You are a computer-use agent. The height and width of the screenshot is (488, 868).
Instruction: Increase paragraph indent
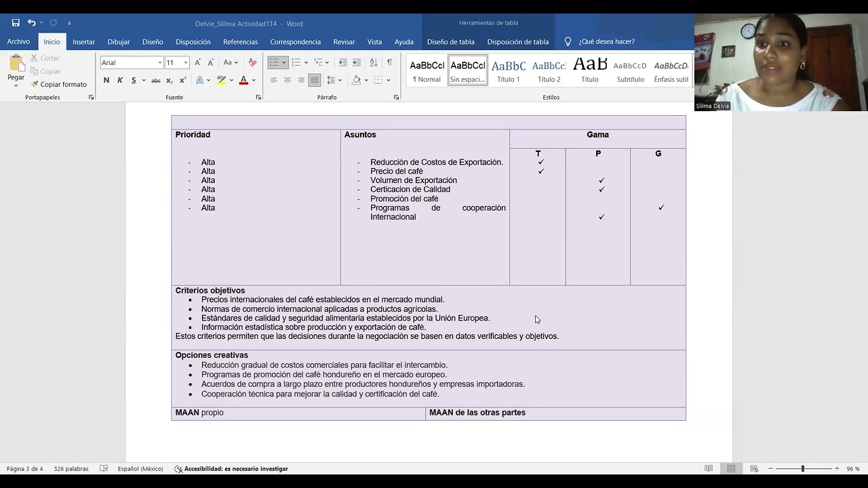point(356,62)
